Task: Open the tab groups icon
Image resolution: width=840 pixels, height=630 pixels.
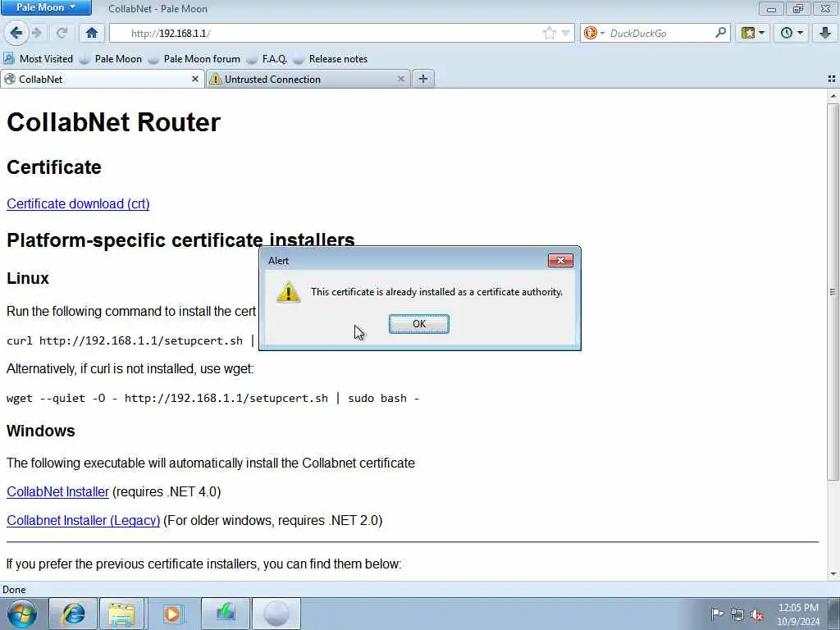Action: pyautogui.click(x=832, y=79)
